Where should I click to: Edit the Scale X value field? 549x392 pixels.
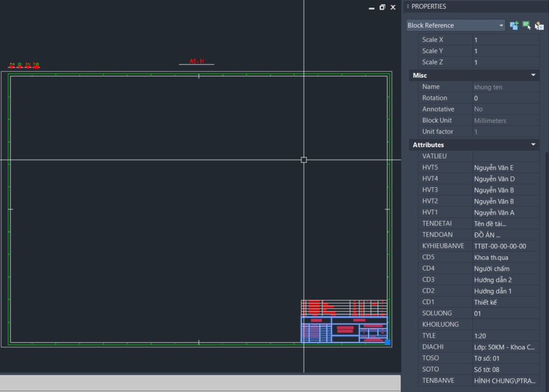[x=505, y=40]
